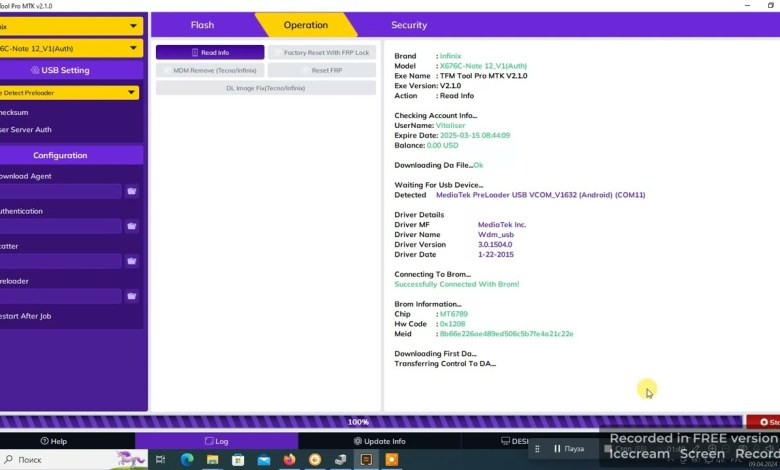Image resolution: width=780 pixels, height=470 pixels.
Task: Click the Reset FRP button
Action: [322, 70]
